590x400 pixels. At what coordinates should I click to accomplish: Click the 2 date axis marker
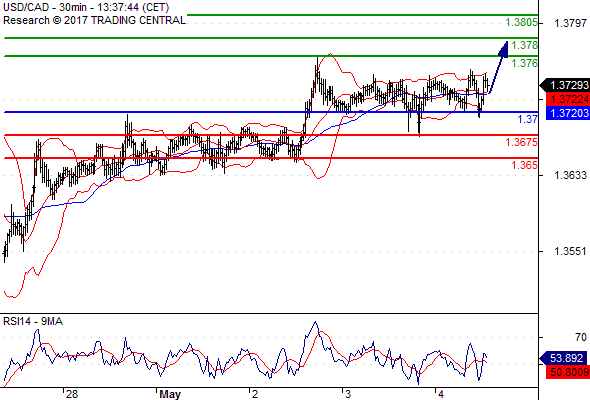(x=255, y=394)
